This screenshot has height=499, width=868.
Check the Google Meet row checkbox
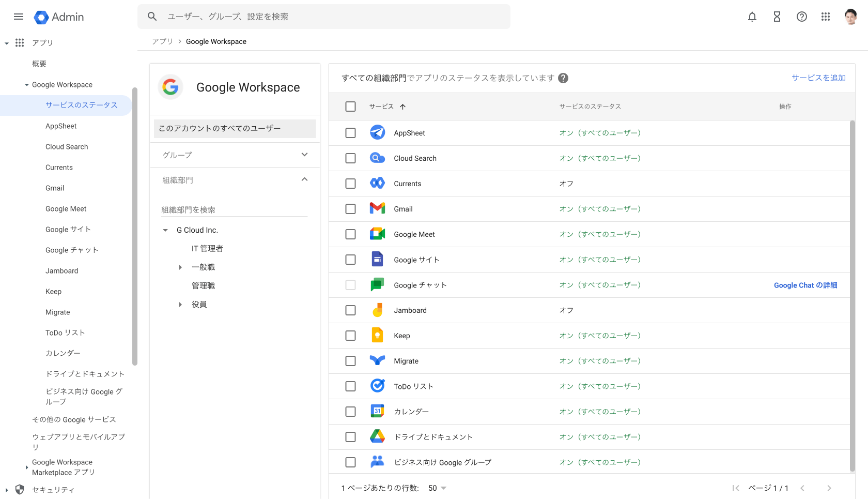(x=351, y=234)
